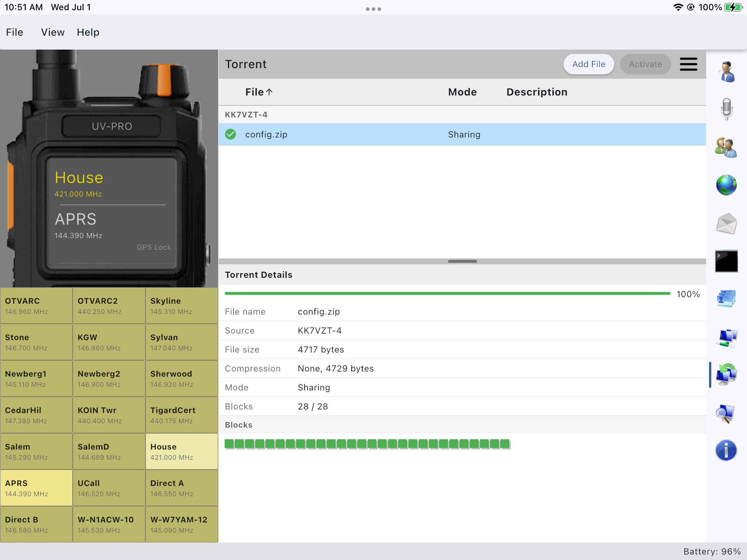Select the KOIN Twr channel
Screen dimensions: 747x560
(x=109, y=415)
